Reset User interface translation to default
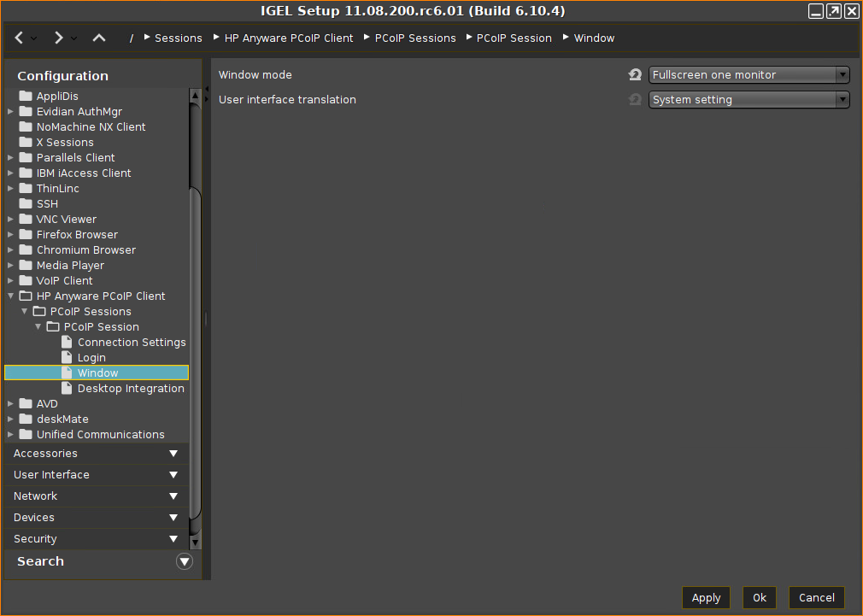This screenshot has height=616, width=863. tap(635, 100)
